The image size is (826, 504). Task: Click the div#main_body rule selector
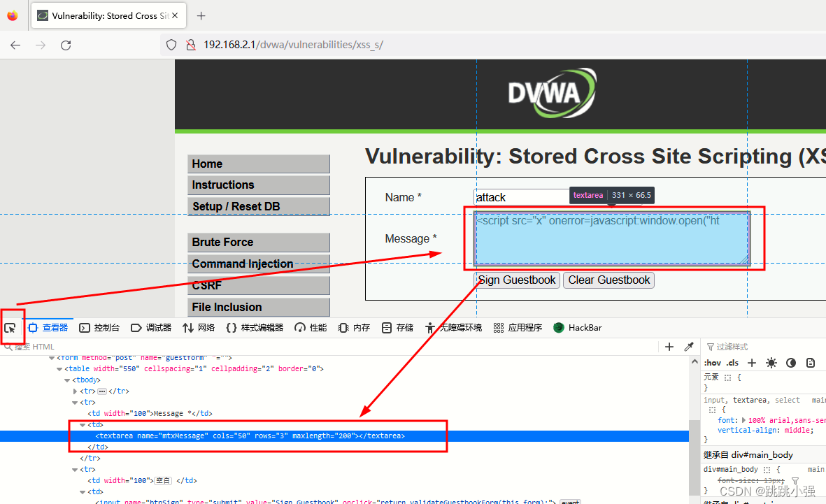pyautogui.click(x=731, y=469)
